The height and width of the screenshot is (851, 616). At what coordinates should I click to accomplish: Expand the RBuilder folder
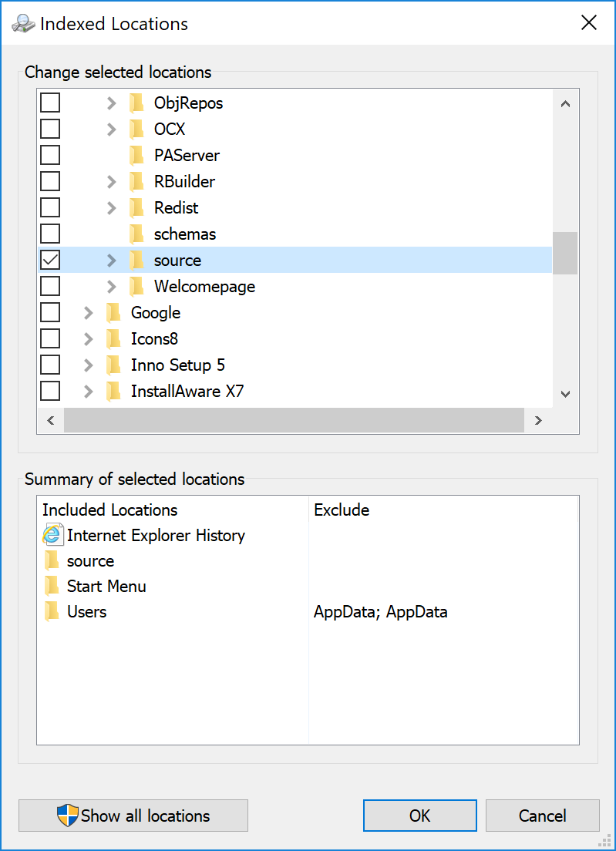[111, 181]
